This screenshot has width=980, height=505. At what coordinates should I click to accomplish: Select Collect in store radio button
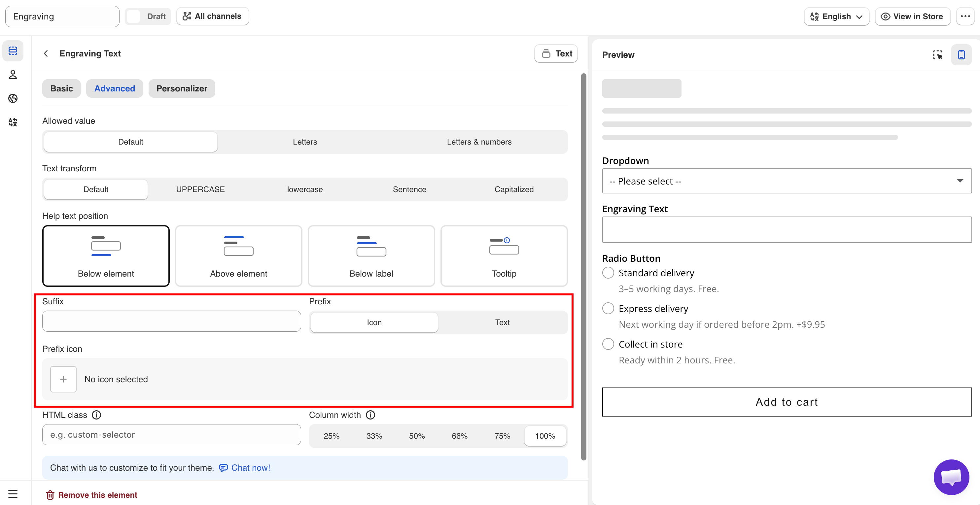(x=608, y=344)
